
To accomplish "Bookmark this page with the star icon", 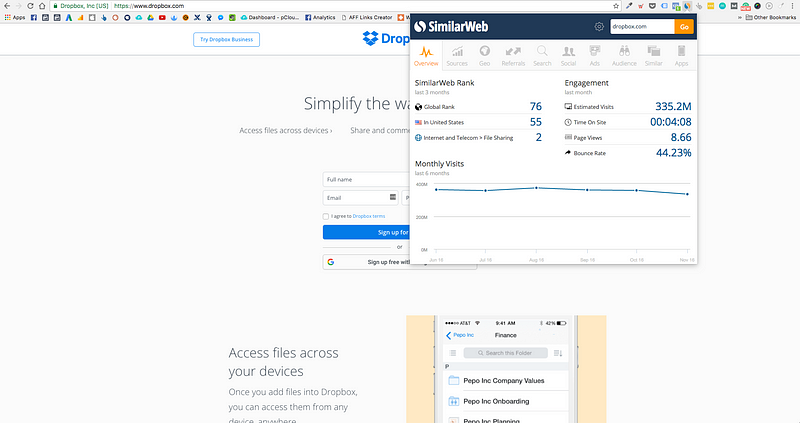I will pyautogui.click(x=616, y=6).
